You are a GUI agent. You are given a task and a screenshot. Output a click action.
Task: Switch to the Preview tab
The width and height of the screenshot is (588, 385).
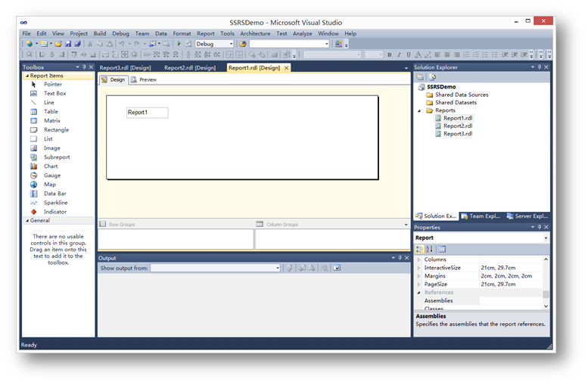pyautogui.click(x=144, y=80)
